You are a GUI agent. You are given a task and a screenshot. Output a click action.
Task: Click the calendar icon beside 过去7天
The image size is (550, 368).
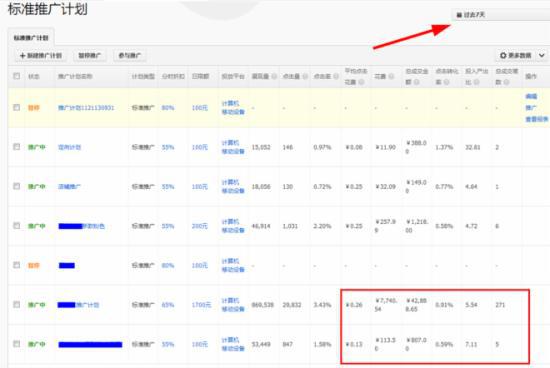[x=459, y=15]
